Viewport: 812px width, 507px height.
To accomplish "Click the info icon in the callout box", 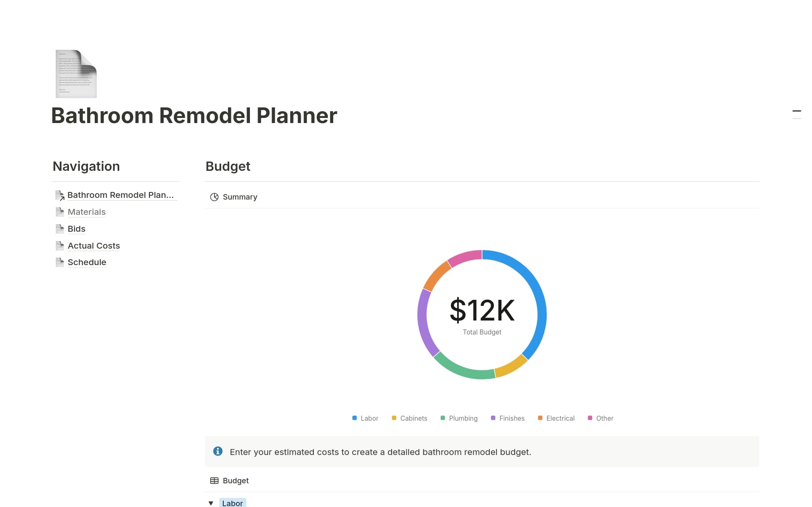I will point(218,451).
